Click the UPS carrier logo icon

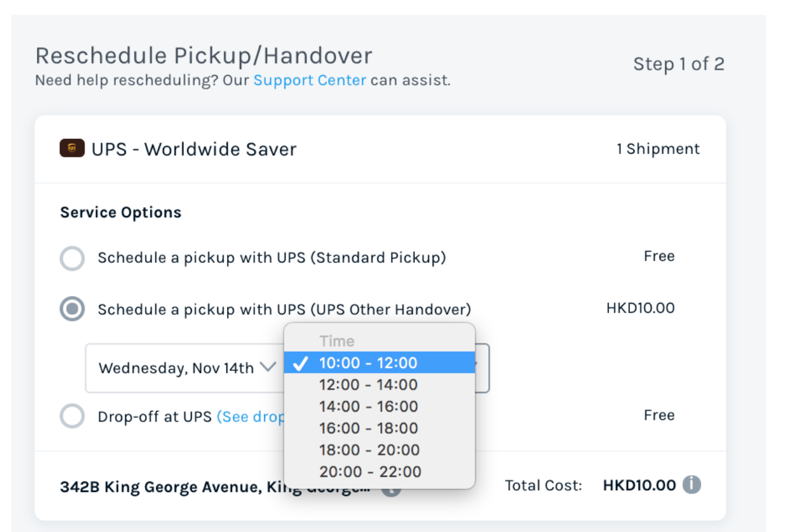(72, 149)
